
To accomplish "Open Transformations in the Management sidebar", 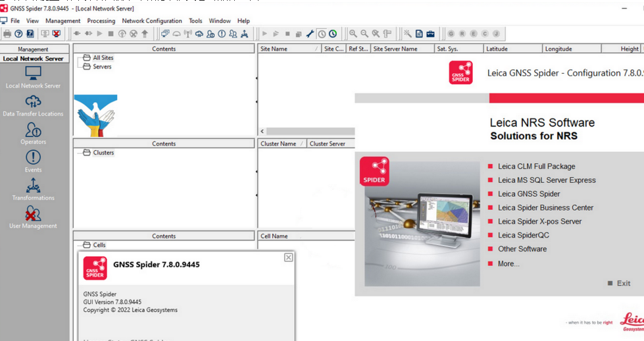I will point(33,190).
